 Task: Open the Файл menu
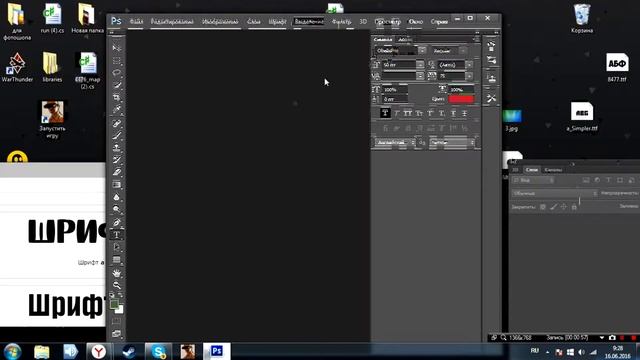click(x=136, y=22)
